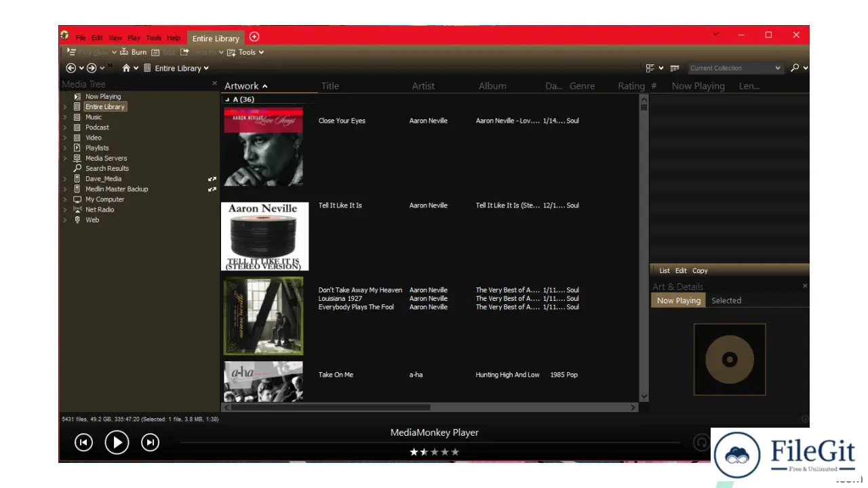Click the column browser icon
The height and width of the screenshot is (488, 868).
coord(675,68)
